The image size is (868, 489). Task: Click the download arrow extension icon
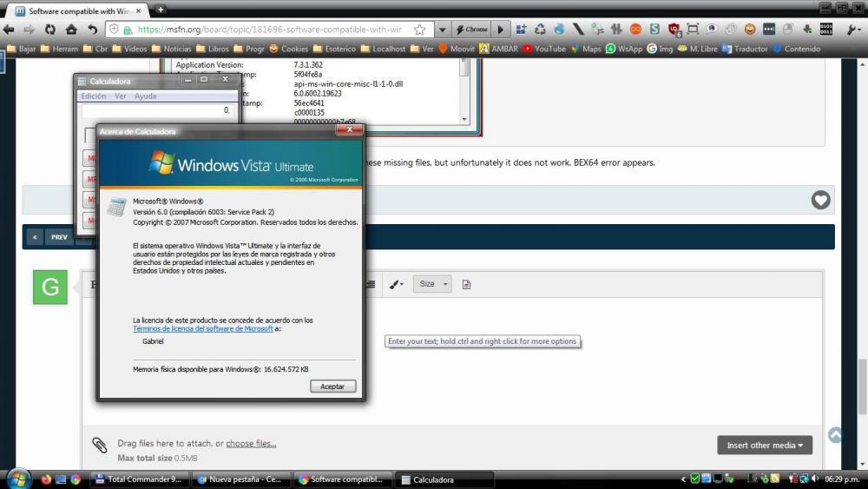click(x=807, y=30)
